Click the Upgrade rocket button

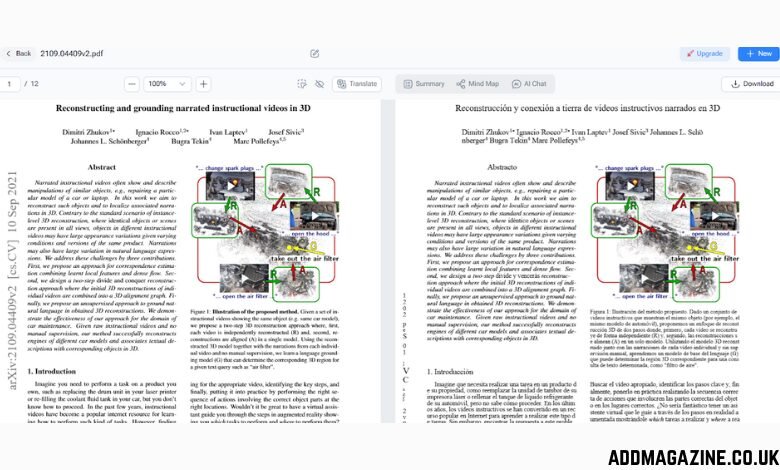point(704,53)
